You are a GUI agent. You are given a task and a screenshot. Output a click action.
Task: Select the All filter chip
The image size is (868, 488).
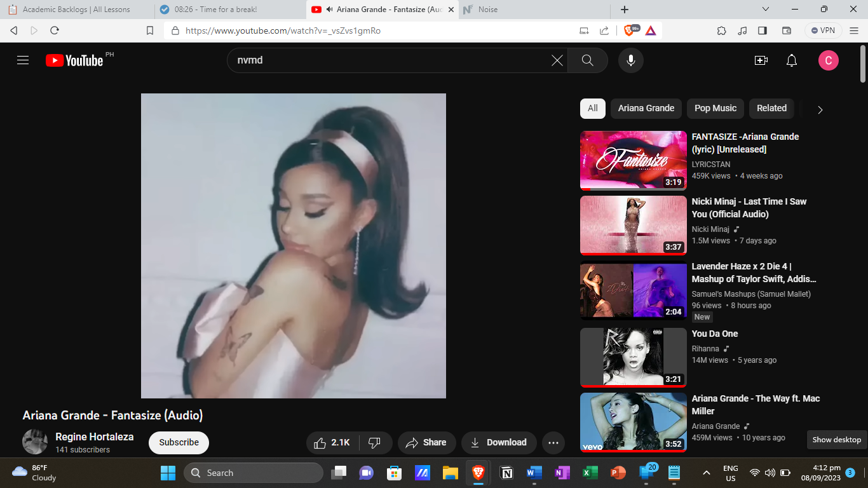(593, 108)
